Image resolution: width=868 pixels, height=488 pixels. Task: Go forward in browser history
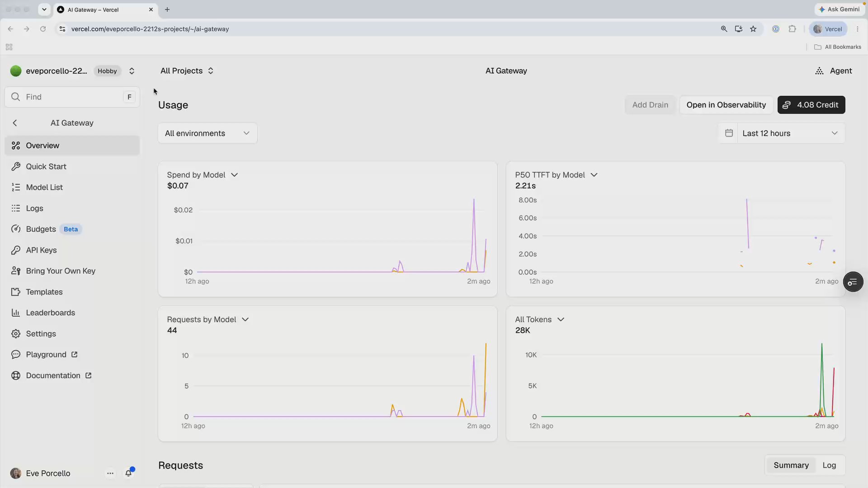click(x=27, y=29)
